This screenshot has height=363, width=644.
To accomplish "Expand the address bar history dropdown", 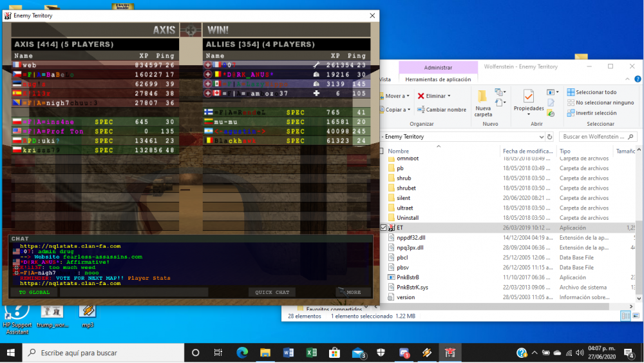I will pyautogui.click(x=542, y=137).
